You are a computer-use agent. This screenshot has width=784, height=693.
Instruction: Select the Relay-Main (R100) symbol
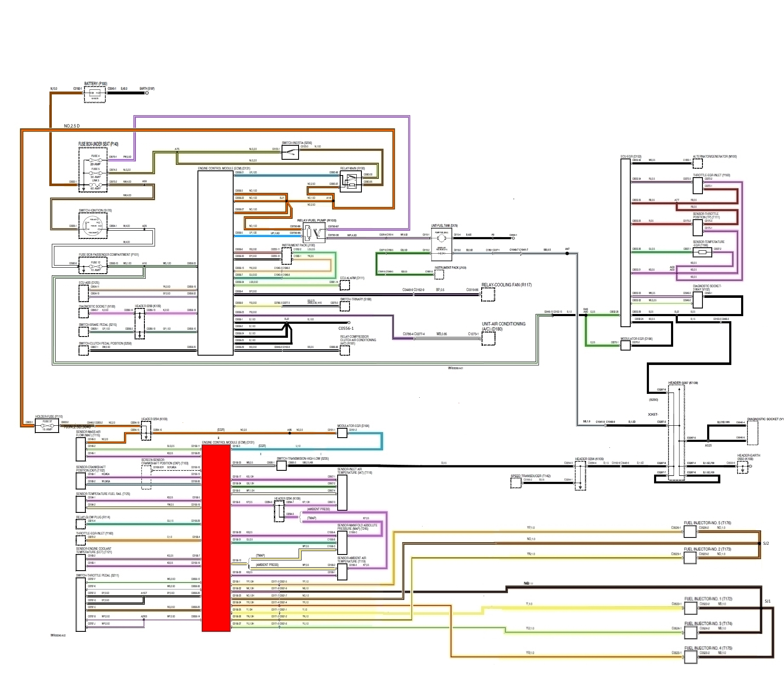tap(351, 181)
